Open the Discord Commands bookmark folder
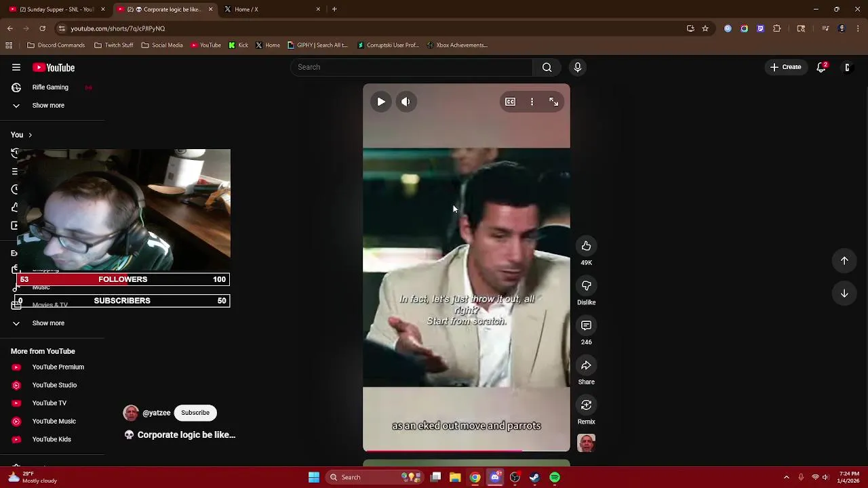This screenshot has height=488, width=868. tap(56, 45)
